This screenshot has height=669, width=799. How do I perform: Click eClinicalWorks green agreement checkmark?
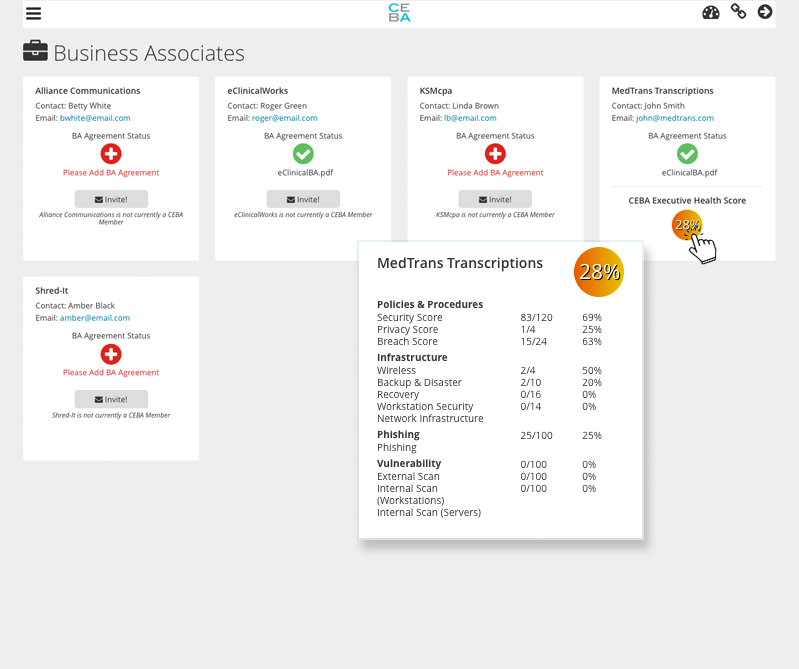click(303, 153)
